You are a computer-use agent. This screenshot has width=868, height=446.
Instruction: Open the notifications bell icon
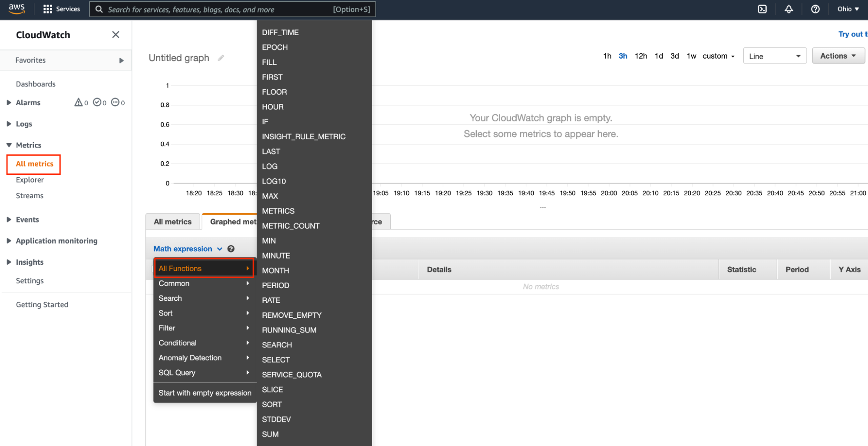pos(789,9)
